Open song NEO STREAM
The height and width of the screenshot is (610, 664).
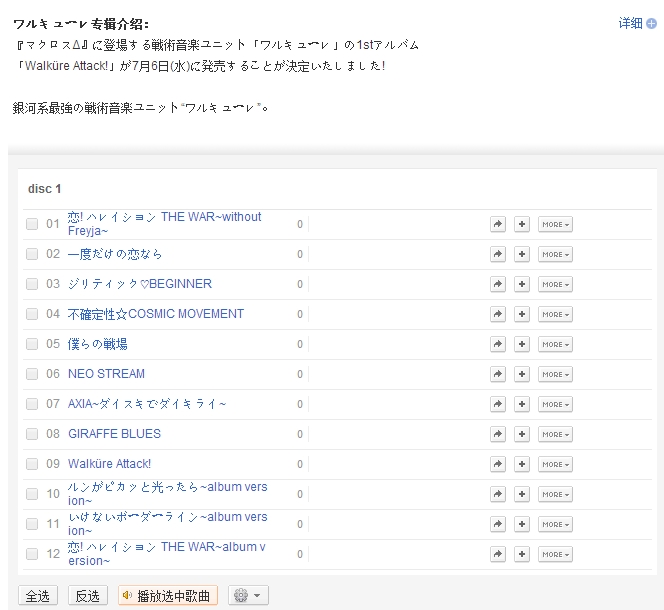point(106,374)
